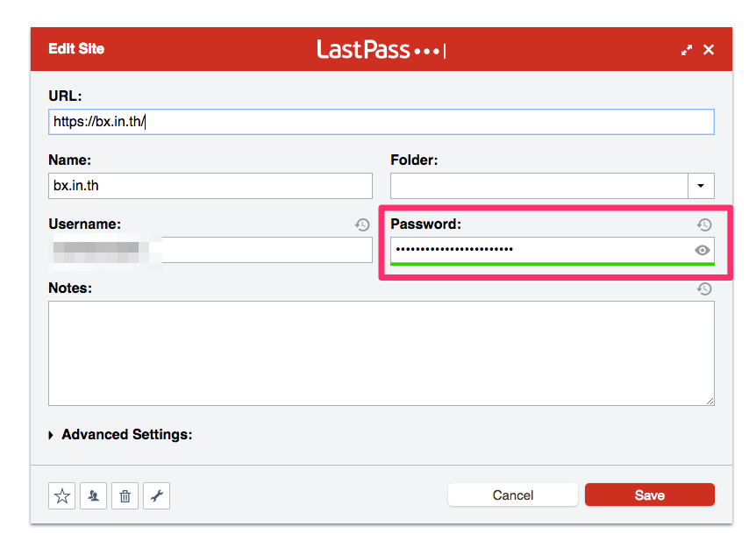Mark site as favorite with star icon
The image size is (756, 548).
tap(62, 496)
